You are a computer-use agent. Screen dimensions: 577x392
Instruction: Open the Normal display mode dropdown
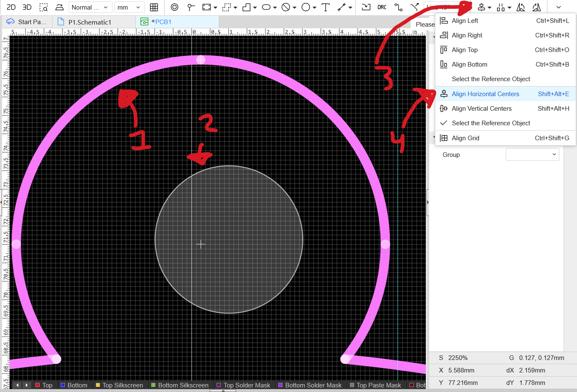click(x=90, y=7)
